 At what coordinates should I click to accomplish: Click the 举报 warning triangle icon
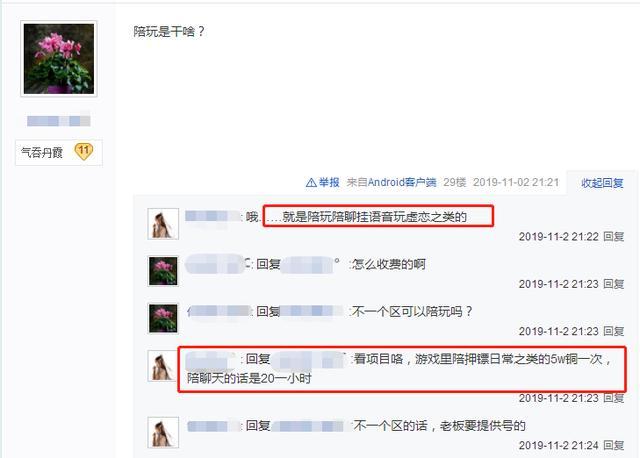(x=311, y=182)
